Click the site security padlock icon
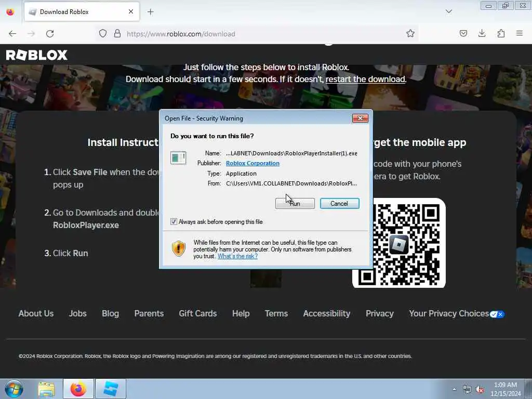Viewport: 532px width, 399px height. 117,34
